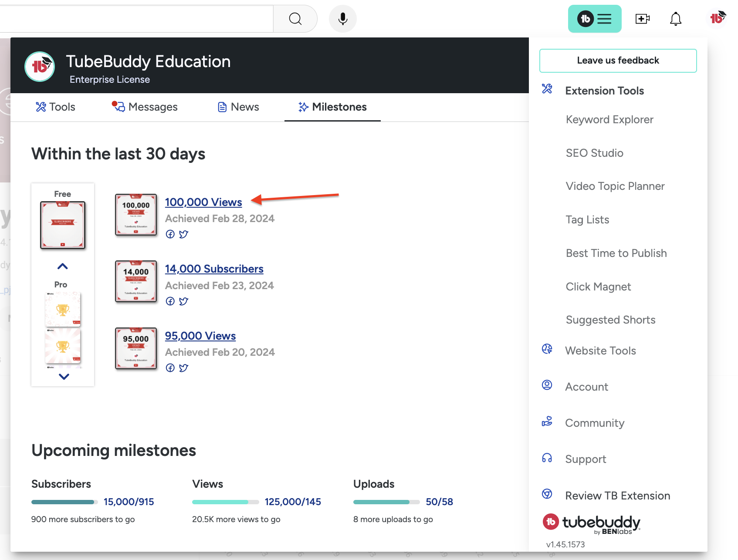Open Tag Lists
Viewport: 738px width, 560px height.
point(587,220)
